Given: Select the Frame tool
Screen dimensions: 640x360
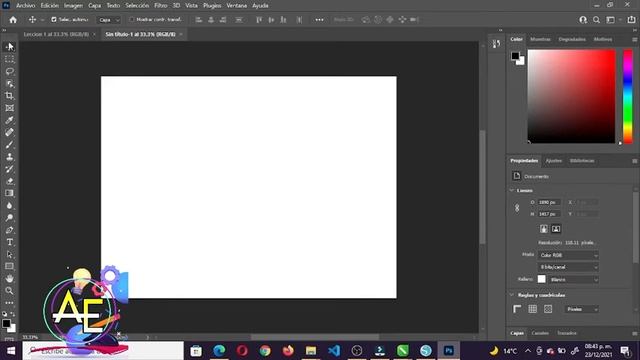Looking at the screenshot, I should tap(9, 108).
